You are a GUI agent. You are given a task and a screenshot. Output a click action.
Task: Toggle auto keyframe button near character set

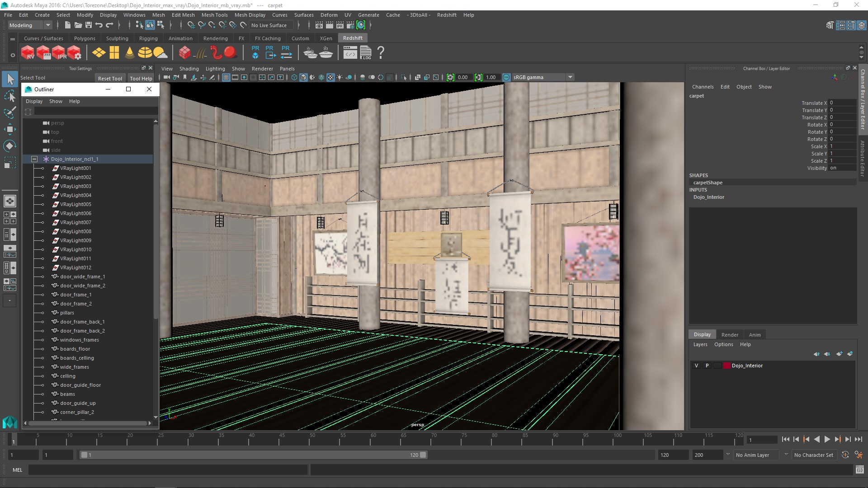coord(845,455)
